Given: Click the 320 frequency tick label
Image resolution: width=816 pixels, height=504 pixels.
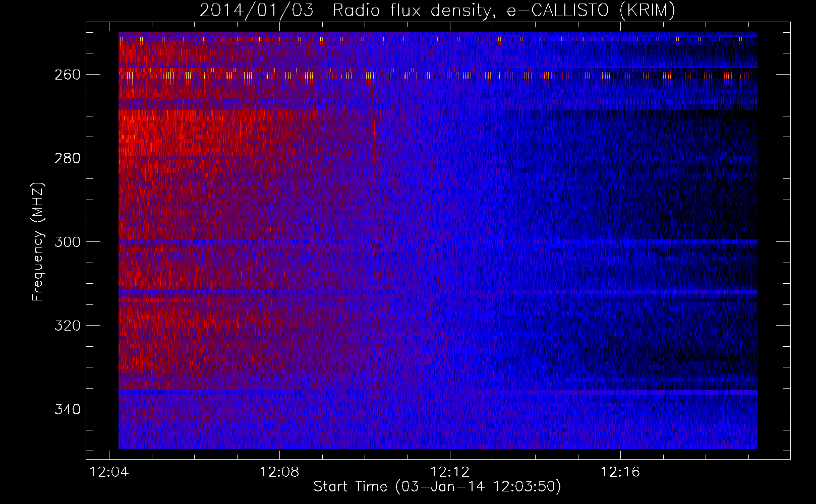Looking at the screenshot, I should tap(68, 326).
